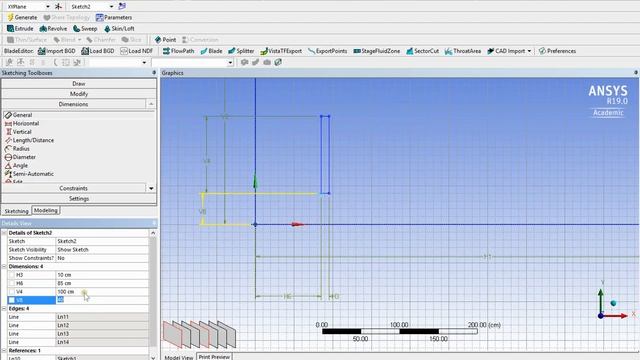Screen dimensions: 640x360
Task: Select the Vertical dimension tool
Action: click(18, 132)
